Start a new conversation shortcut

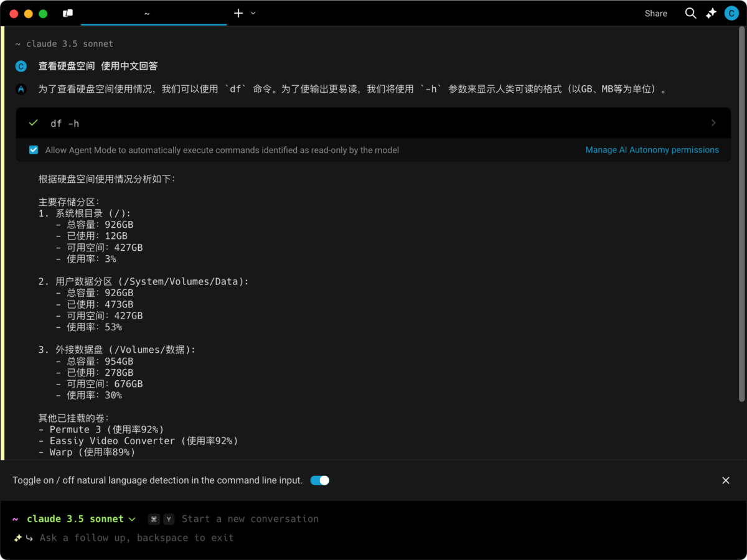233,519
